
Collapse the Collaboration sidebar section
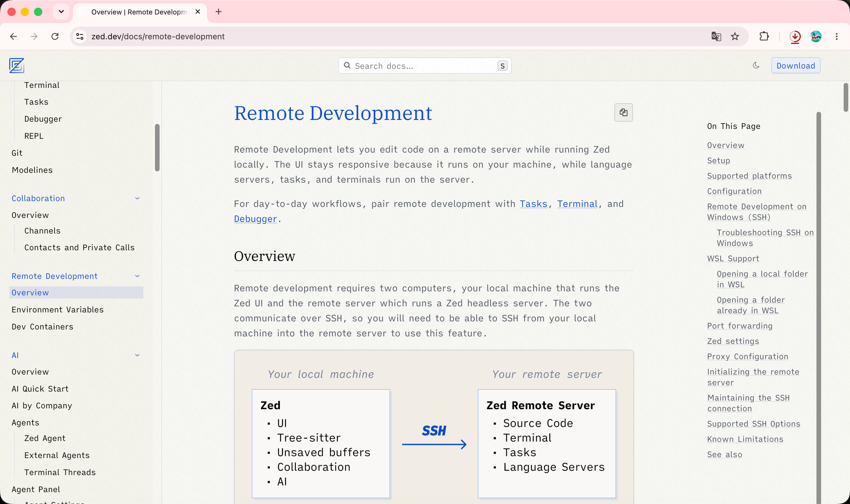point(137,198)
